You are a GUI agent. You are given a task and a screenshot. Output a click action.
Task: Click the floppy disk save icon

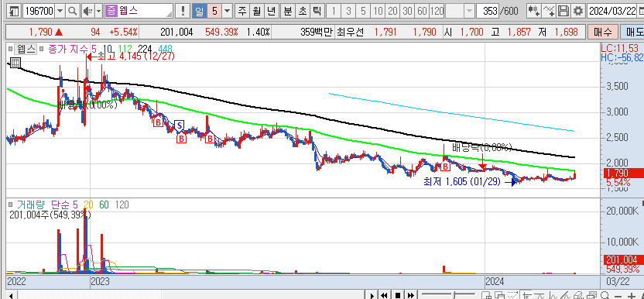click(564, 11)
